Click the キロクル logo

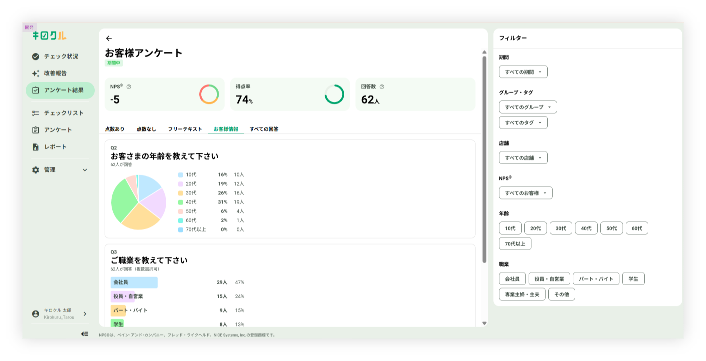(49, 36)
